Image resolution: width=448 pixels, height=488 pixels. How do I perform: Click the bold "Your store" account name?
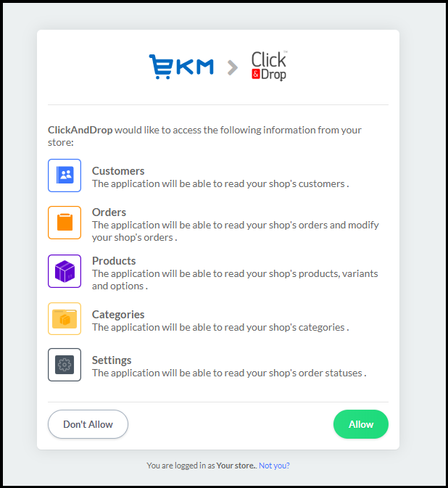(236, 466)
